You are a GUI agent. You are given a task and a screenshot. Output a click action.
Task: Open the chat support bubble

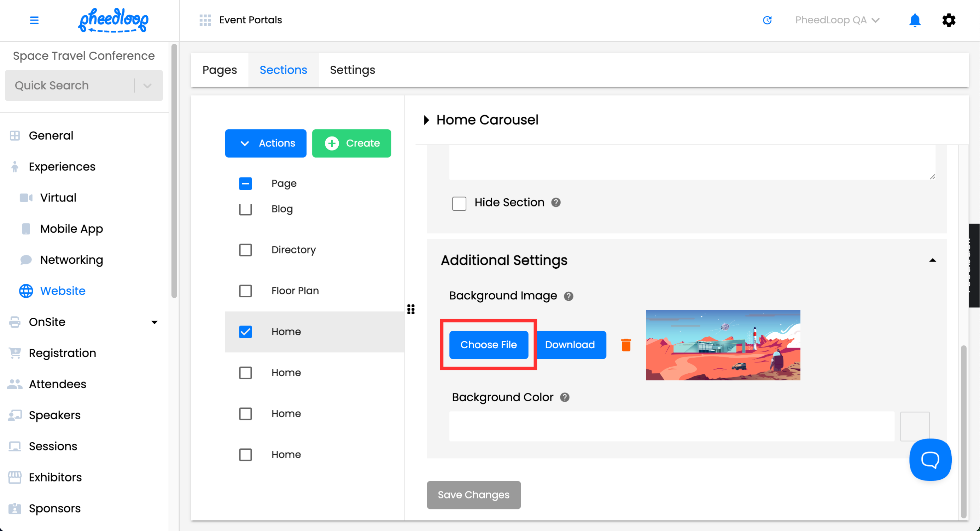(930, 460)
